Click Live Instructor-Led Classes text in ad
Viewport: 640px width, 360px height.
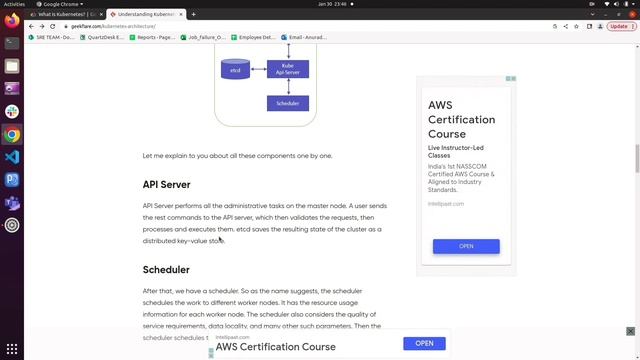tap(456, 151)
